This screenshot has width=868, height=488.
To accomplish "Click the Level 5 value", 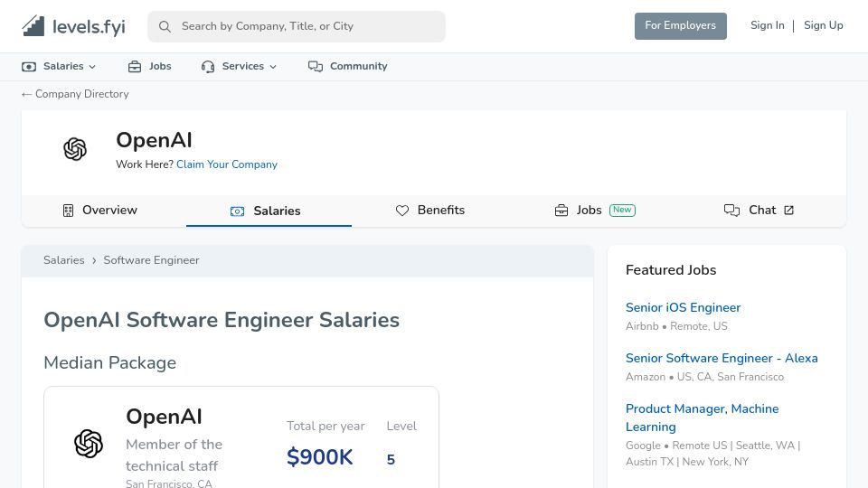I will coord(391,459).
